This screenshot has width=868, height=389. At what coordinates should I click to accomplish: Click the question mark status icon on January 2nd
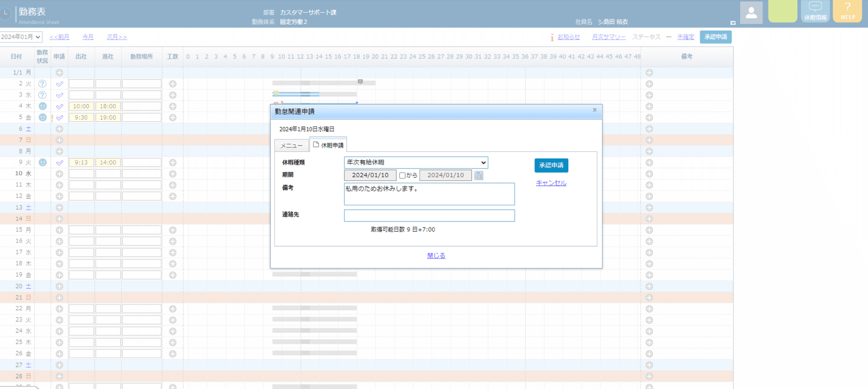[42, 83]
